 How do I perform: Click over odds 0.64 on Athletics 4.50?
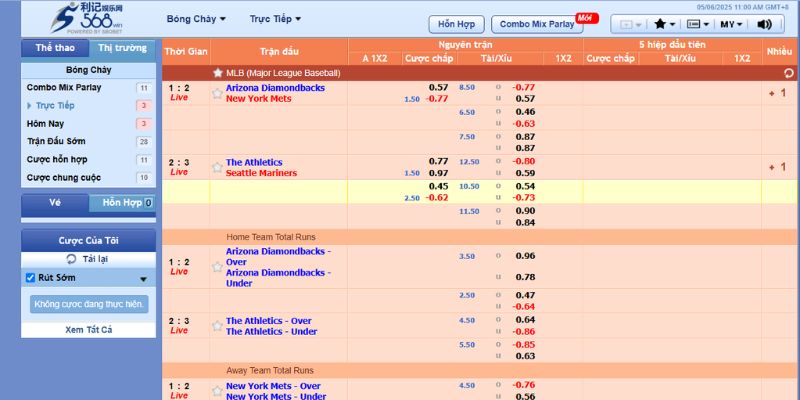tap(525, 320)
